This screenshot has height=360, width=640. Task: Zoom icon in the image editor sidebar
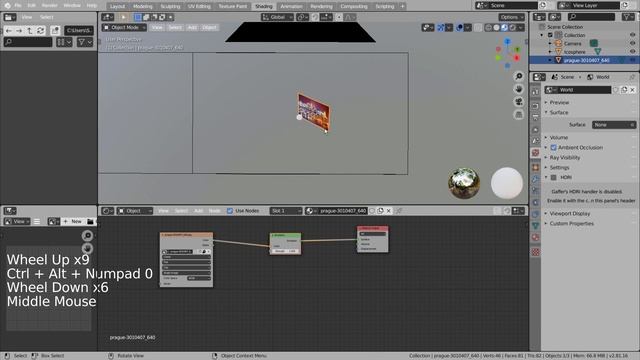(x=87, y=236)
